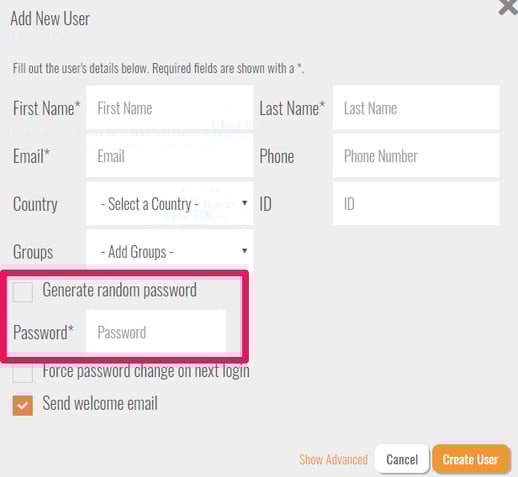
Task: Click the Create User button
Action: (471, 459)
